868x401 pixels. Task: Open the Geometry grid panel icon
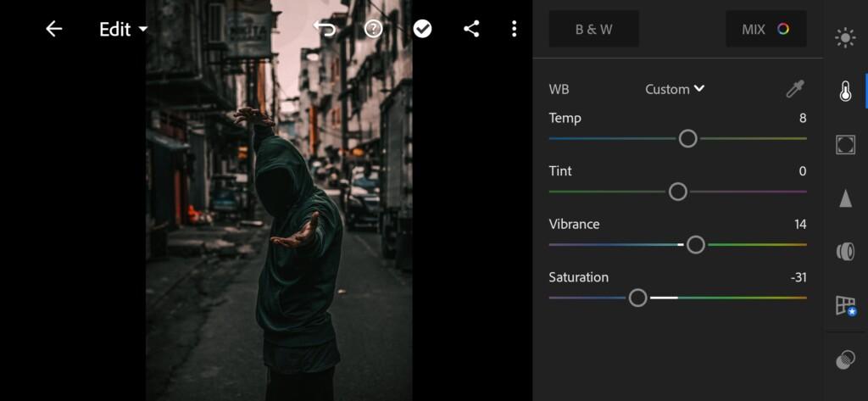coord(846,306)
